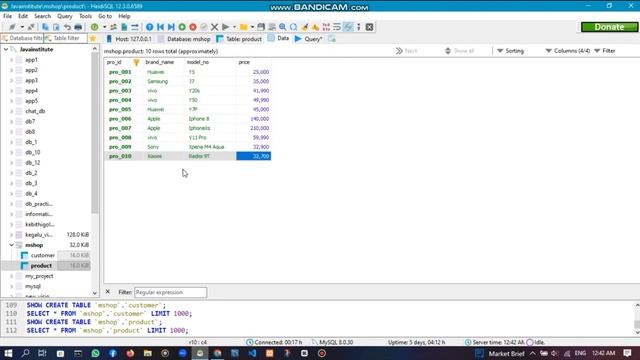Open the Help menu
Screen dimensions: 640x360
tap(124, 16)
